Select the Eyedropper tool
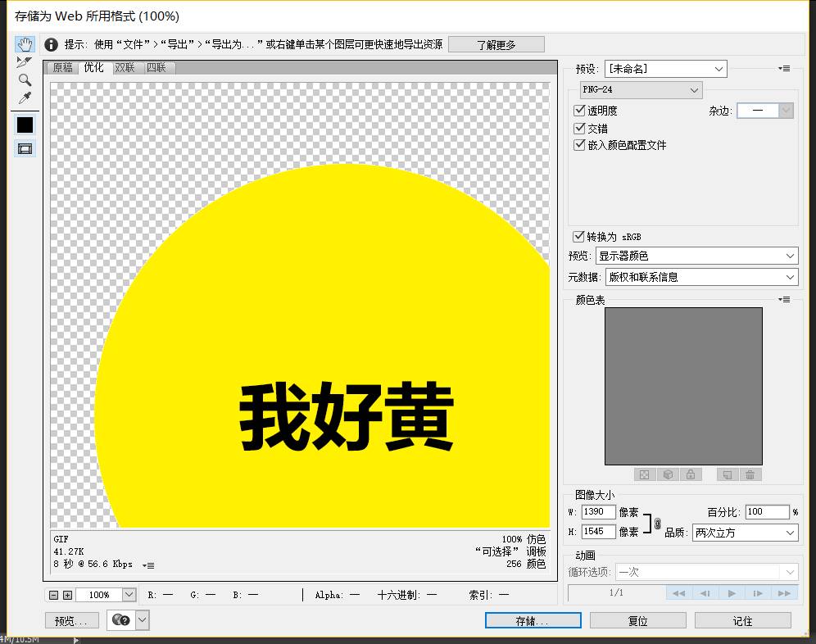This screenshot has width=816, height=644. (x=25, y=98)
